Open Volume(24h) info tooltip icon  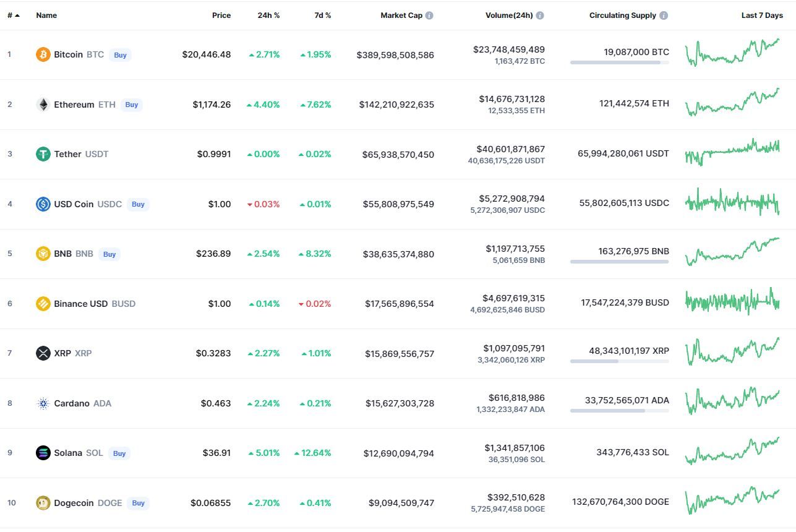click(x=540, y=15)
